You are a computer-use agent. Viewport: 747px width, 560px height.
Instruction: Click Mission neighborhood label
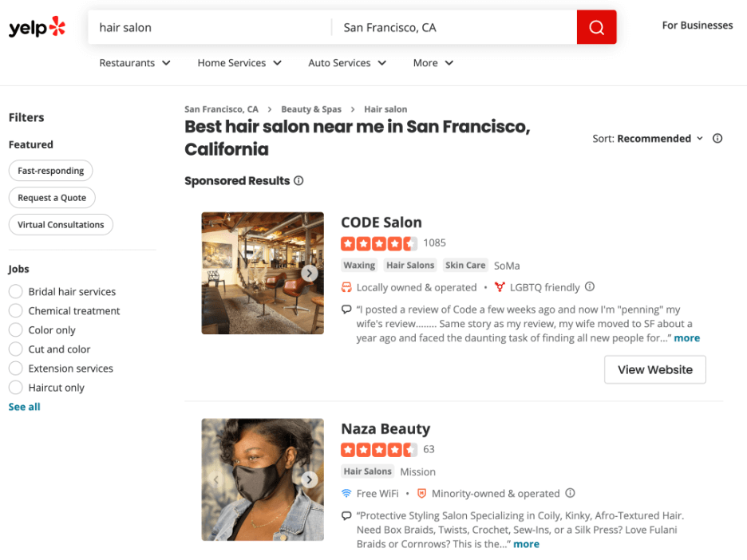coord(418,472)
